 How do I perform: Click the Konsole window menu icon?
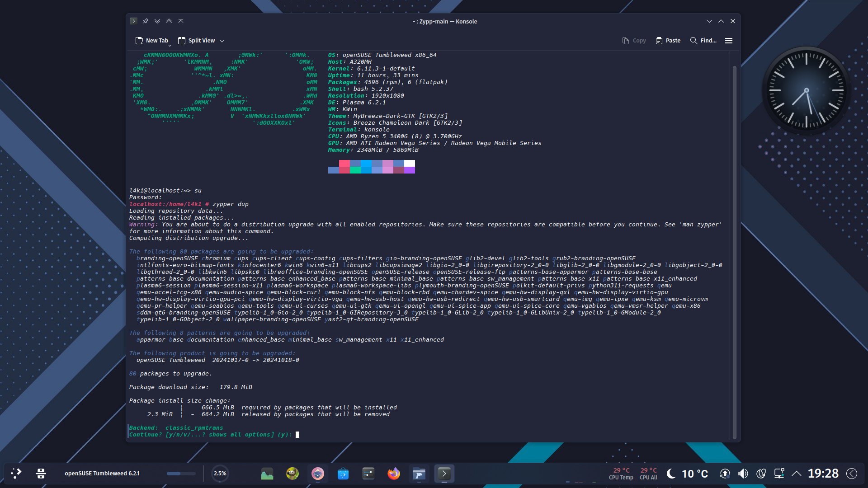133,21
